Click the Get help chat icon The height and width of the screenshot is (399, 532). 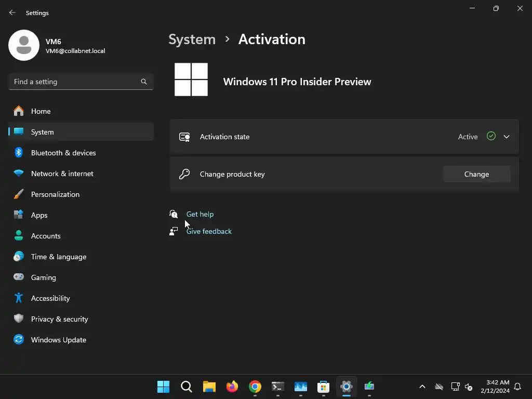[174, 214]
